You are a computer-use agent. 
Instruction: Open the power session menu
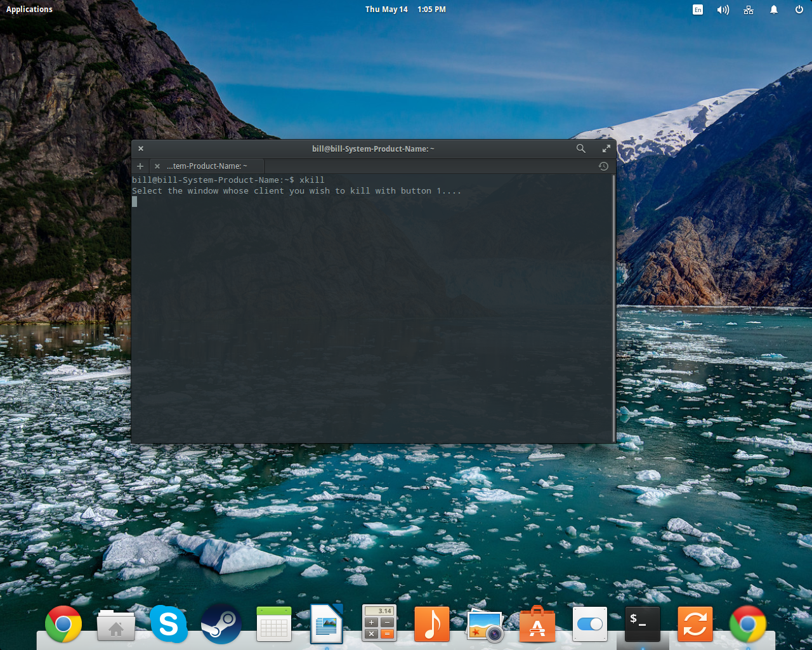pos(798,9)
